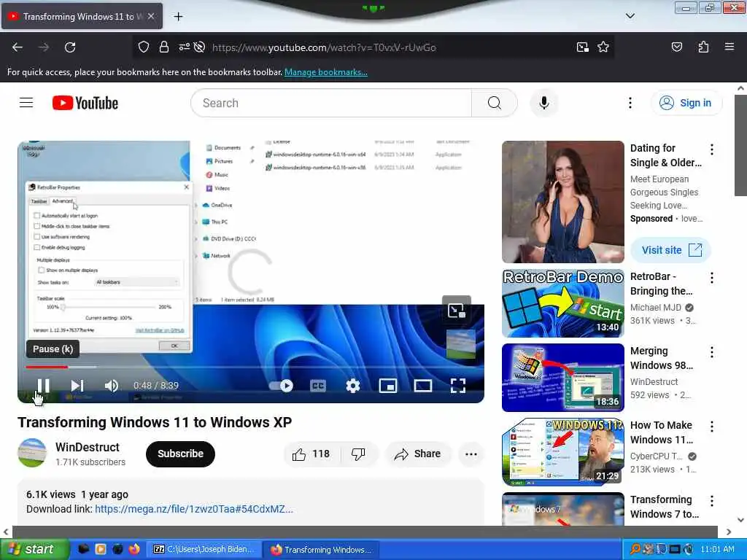Screen dimensions: 747x560
Task: Open the tracking protection shield icon
Action: (x=144, y=47)
